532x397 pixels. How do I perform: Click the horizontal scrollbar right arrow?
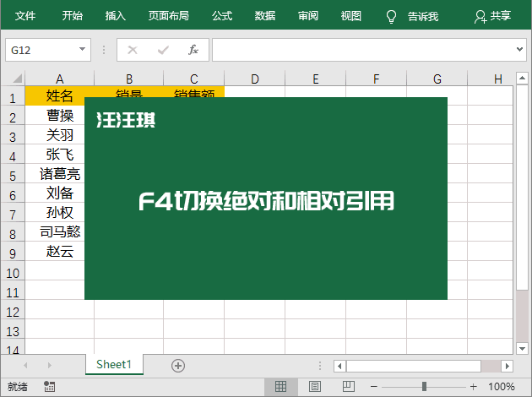[508, 366]
